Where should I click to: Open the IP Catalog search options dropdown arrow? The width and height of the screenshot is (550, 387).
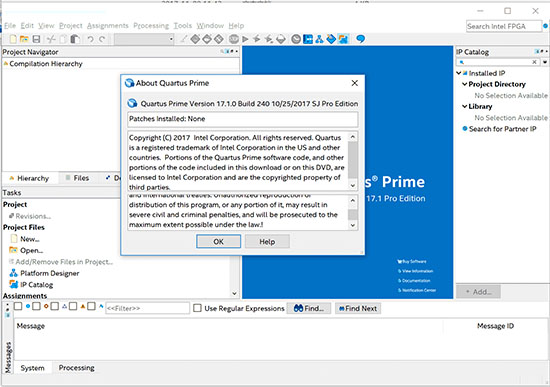(545, 62)
